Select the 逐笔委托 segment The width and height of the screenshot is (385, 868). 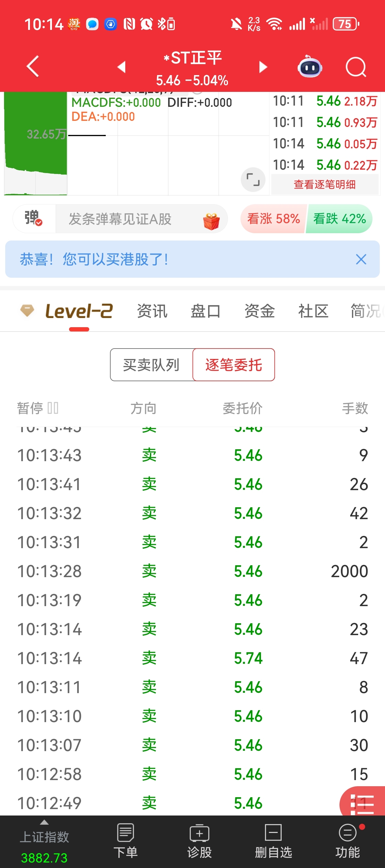coord(233,365)
